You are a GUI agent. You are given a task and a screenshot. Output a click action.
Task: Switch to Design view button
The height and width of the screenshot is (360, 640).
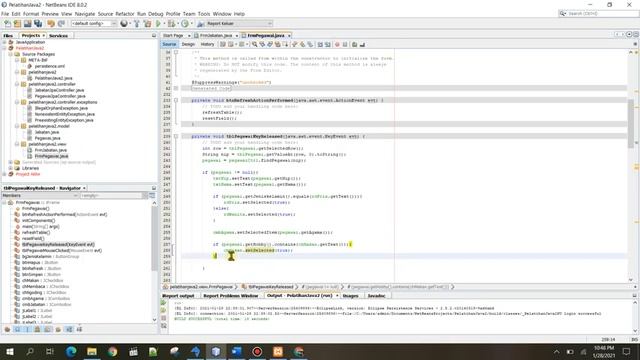(188, 44)
